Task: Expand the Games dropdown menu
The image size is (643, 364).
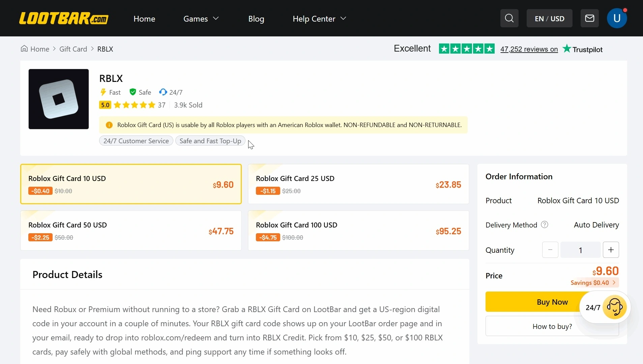Action: coord(201,19)
